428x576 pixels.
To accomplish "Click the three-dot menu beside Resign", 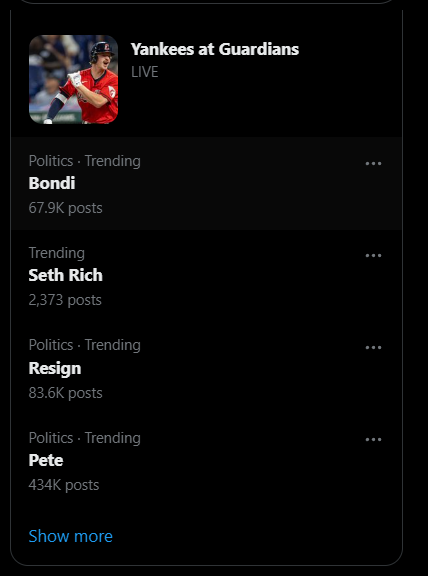I will pyautogui.click(x=373, y=348).
